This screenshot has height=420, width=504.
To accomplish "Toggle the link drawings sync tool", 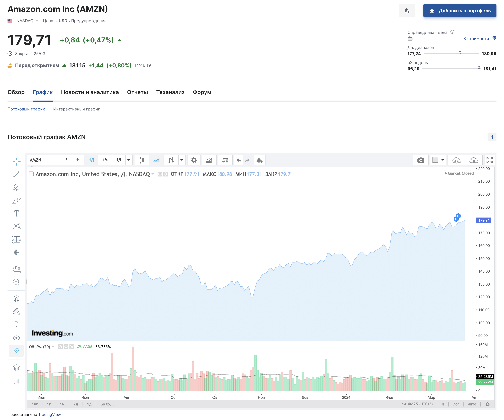I will point(16,351).
